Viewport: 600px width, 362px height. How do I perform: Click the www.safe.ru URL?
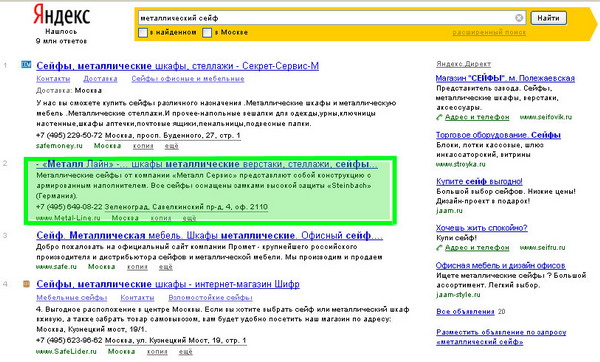pos(56,267)
